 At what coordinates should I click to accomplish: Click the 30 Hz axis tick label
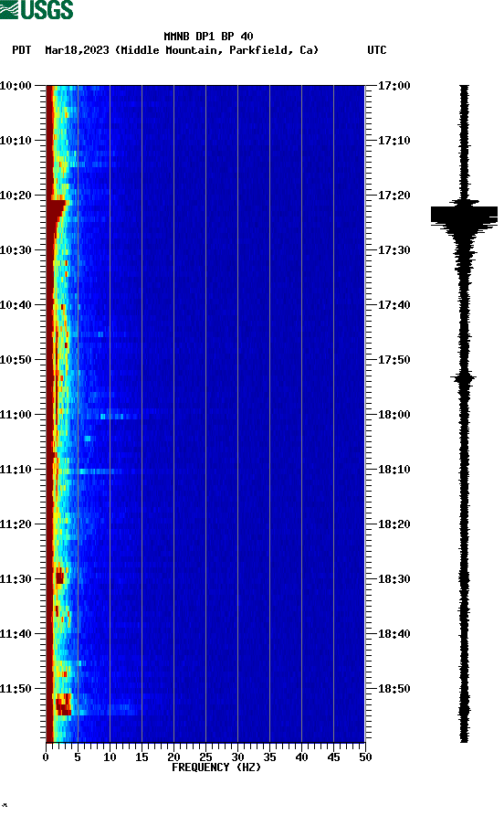coord(237,757)
